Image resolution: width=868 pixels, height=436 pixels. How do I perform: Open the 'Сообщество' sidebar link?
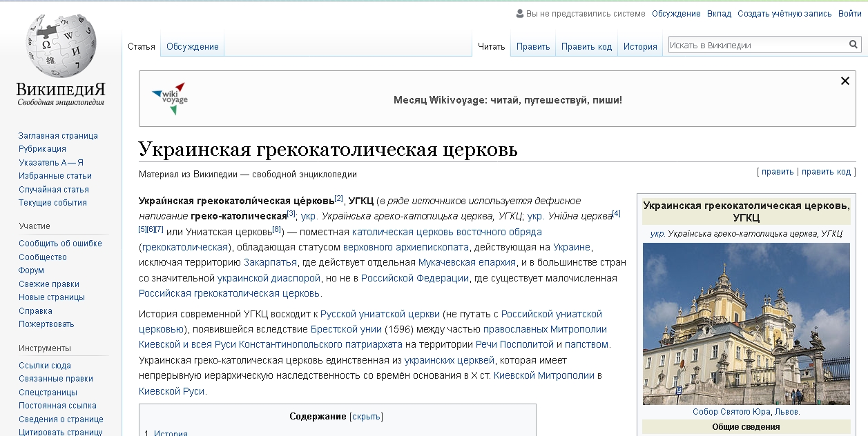pyautogui.click(x=43, y=257)
